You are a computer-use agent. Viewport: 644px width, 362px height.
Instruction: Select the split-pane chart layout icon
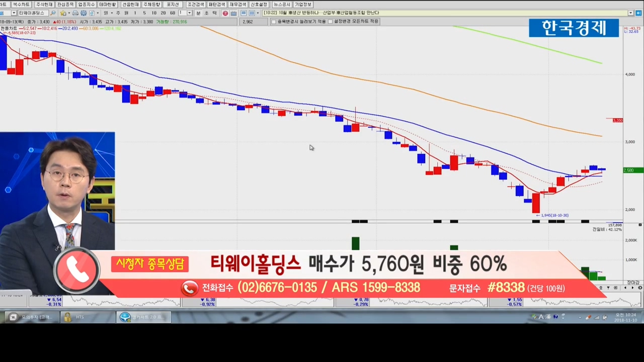(252, 13)
